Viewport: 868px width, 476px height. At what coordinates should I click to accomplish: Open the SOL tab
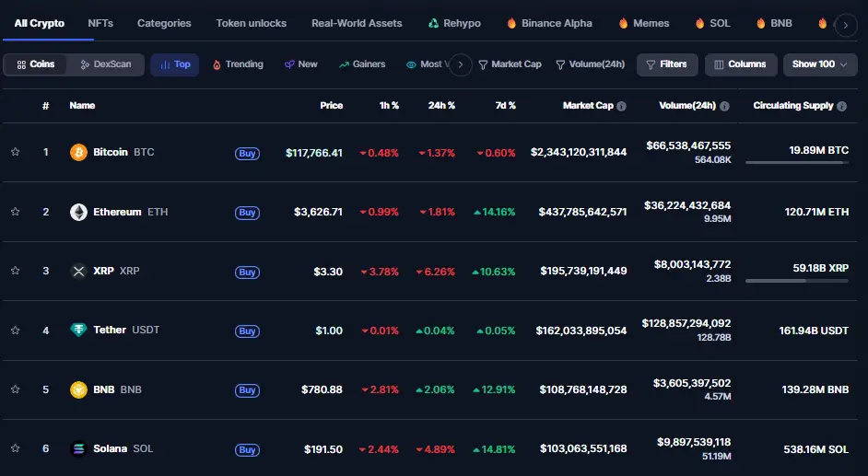tap(712, 24)
